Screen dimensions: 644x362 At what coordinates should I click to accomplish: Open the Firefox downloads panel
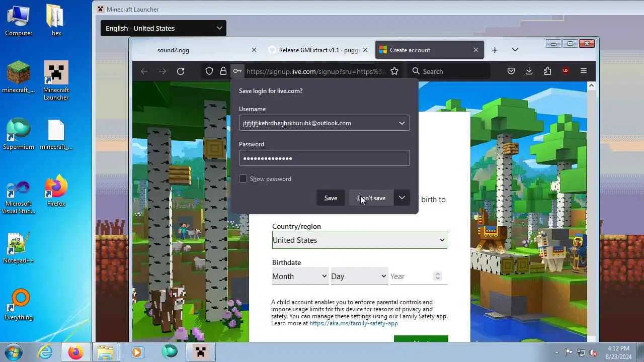tap(529, 71)
